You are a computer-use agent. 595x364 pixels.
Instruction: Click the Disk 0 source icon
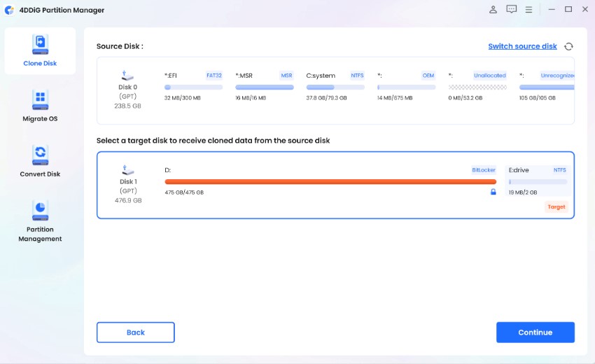(x=127, y=75)
